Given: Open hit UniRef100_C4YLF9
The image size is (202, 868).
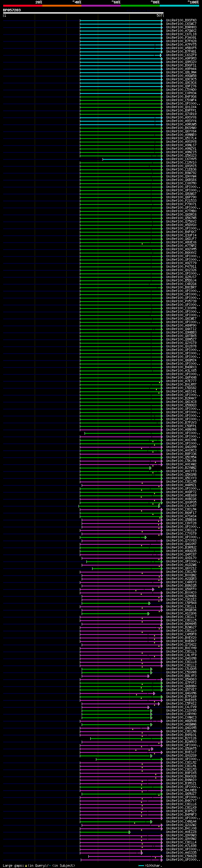Looking at the screenshot, I should pyautogui.click(x=181, y=655).
